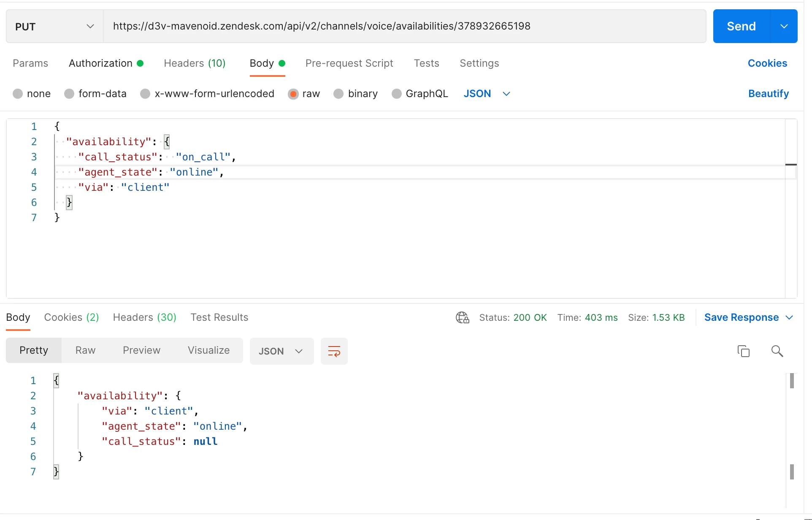Click the network globe lock icon

462,317
